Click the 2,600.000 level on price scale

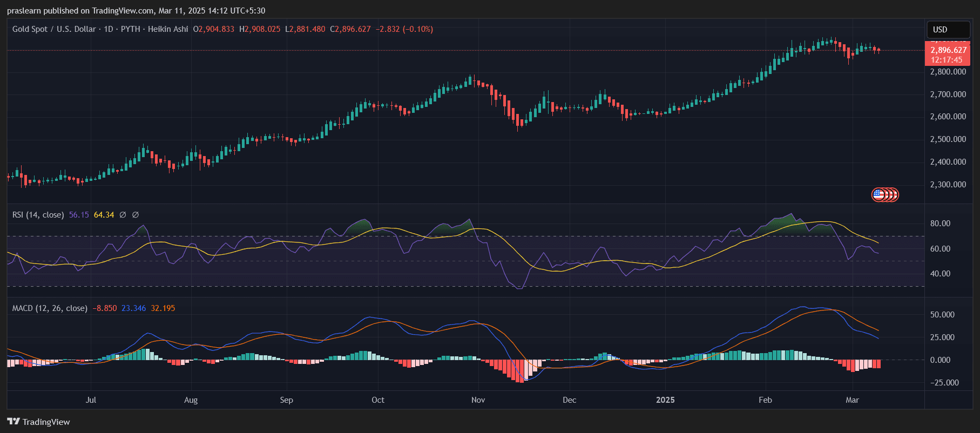tap(948, 117)
